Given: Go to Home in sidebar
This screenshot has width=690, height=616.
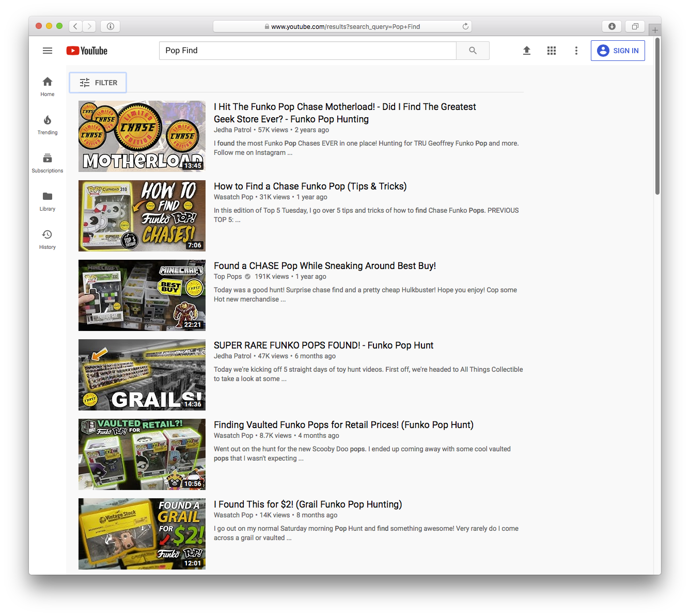Looking at the screenshot, I should pyautogui.click(x=48, y=86).
